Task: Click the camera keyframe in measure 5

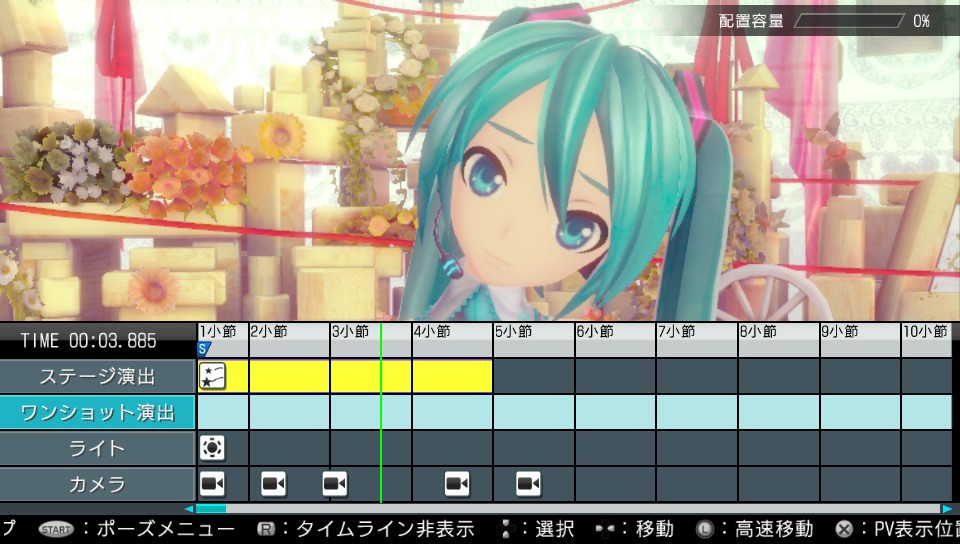Action: click(528, 484)
